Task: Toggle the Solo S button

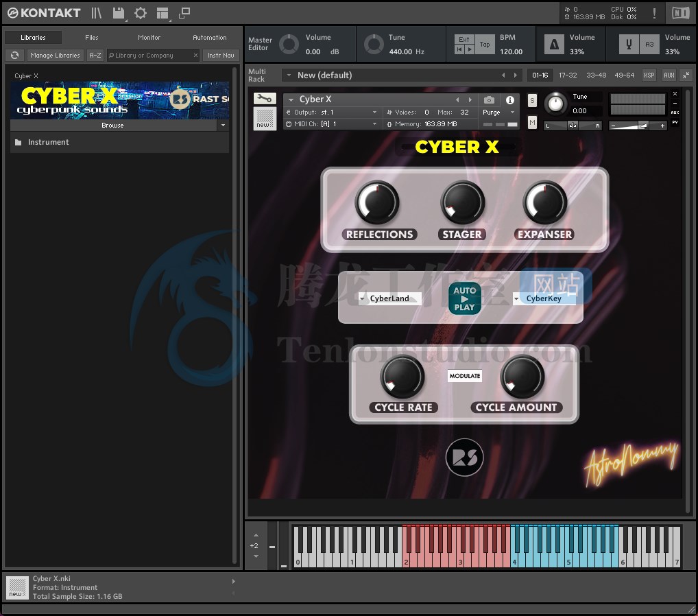Action: 532,100
